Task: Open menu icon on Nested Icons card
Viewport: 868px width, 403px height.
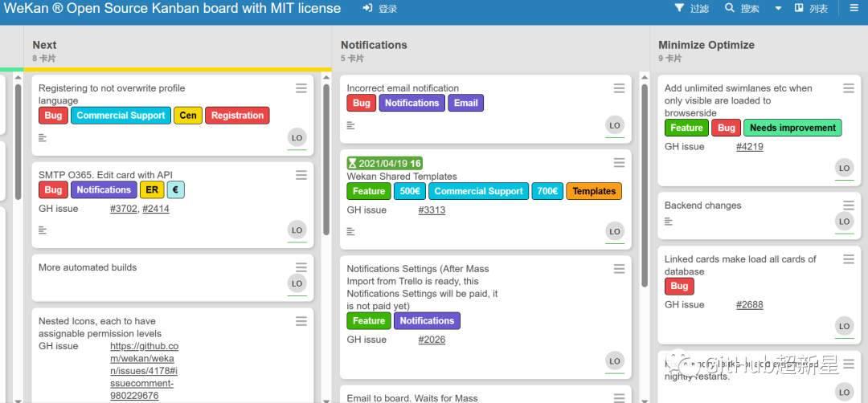Action: pos(301,320)
